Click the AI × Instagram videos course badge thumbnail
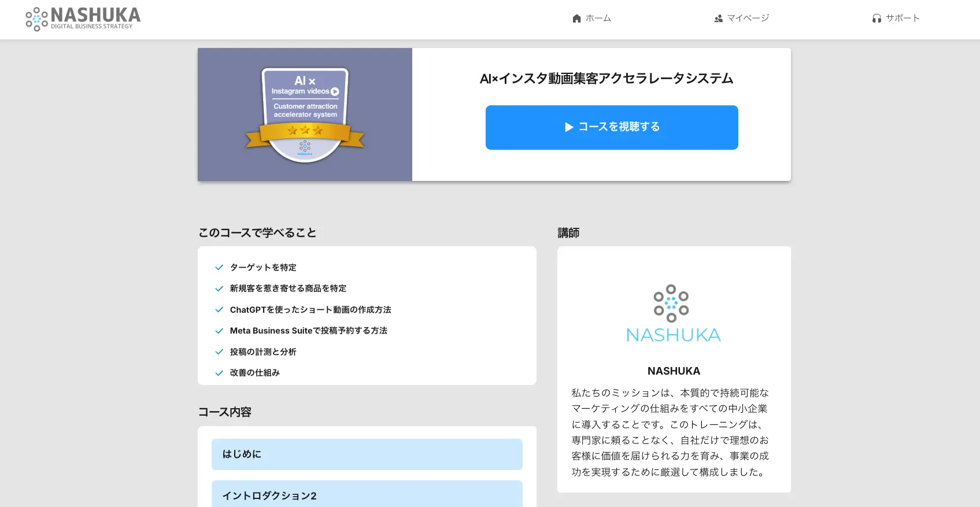Screen dimensions: 980x507 305,114
